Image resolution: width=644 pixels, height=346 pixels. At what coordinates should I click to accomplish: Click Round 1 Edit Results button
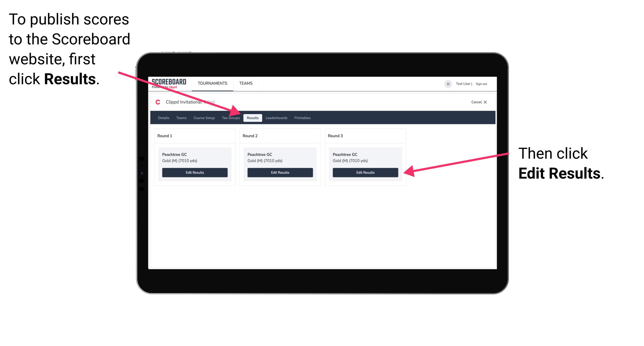(195, 173)
